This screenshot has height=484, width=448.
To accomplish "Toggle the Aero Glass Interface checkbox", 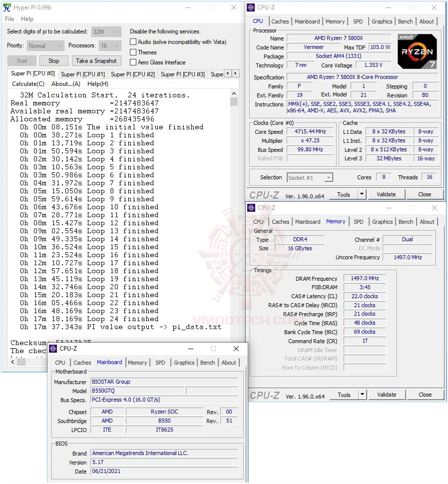I will click(x=133, y=62).
